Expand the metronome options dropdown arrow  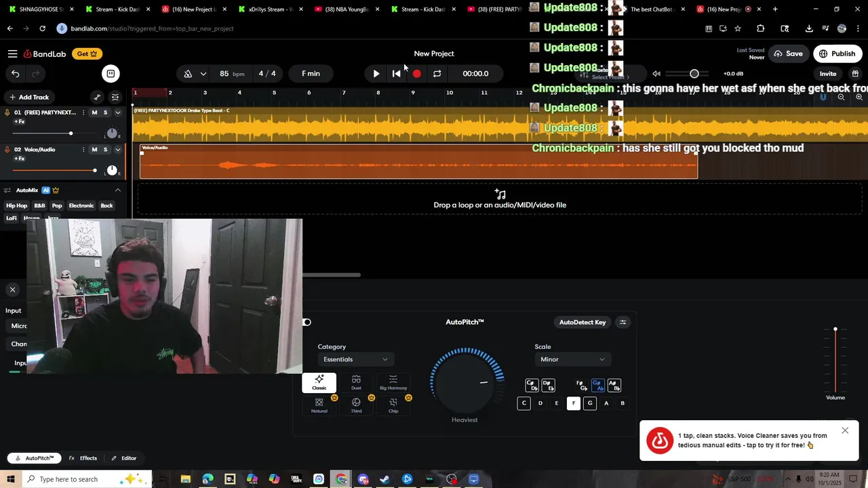click(x=203, y=73)
